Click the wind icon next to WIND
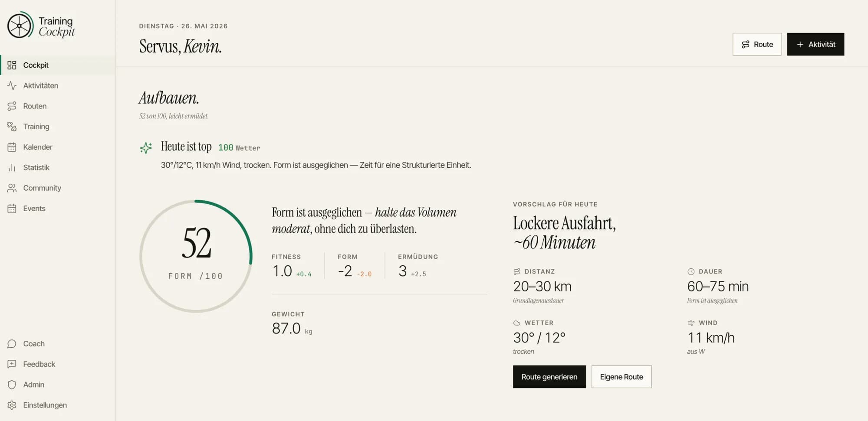This screenshot has width=868, height=421. click(x=691, y=323)
